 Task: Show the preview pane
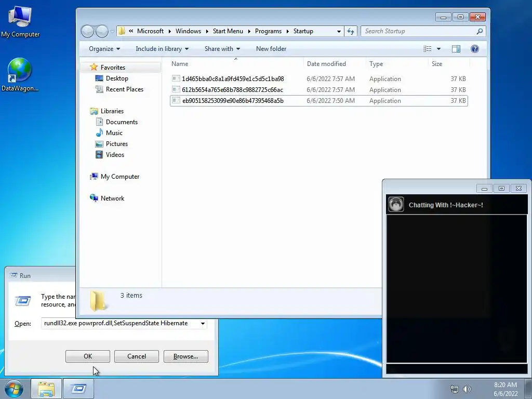tap(456, 49)
